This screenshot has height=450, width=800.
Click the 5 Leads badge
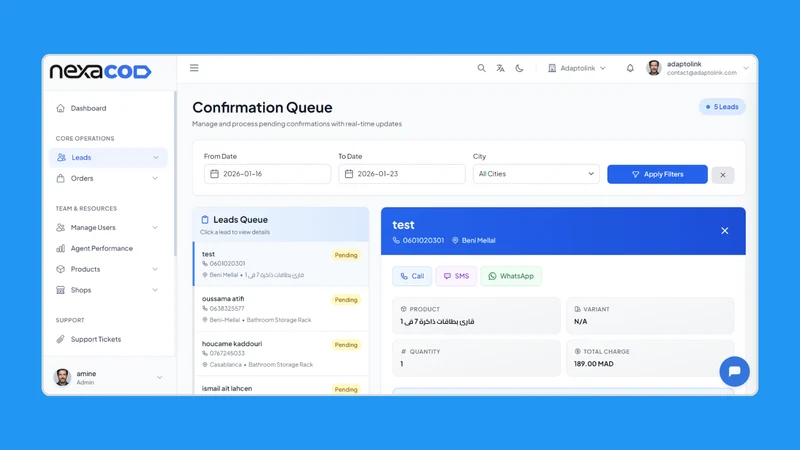click(x=722, y=107)
